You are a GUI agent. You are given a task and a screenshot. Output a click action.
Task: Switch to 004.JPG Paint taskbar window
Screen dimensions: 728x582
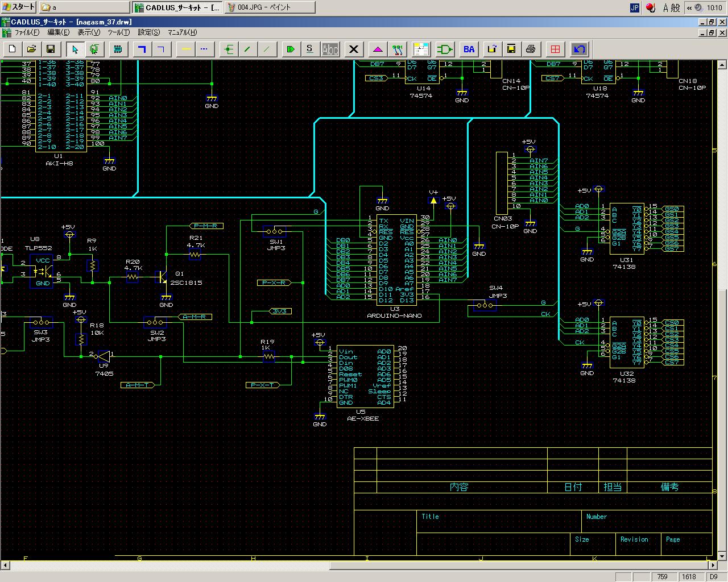[x=269, y=7]
